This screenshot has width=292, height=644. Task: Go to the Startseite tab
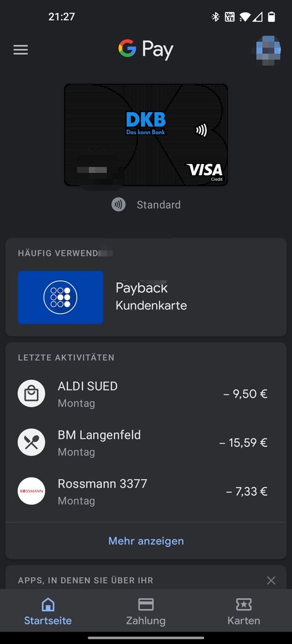[x=48, y=612]
